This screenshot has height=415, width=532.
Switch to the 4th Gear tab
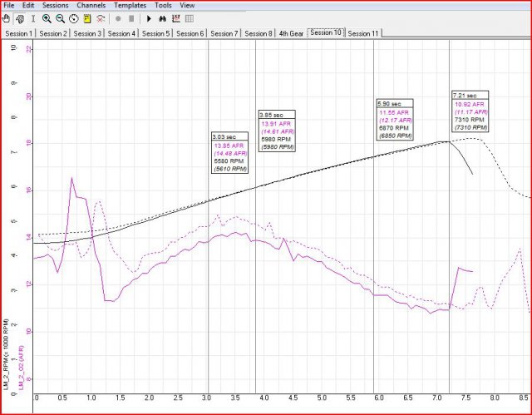291,33
